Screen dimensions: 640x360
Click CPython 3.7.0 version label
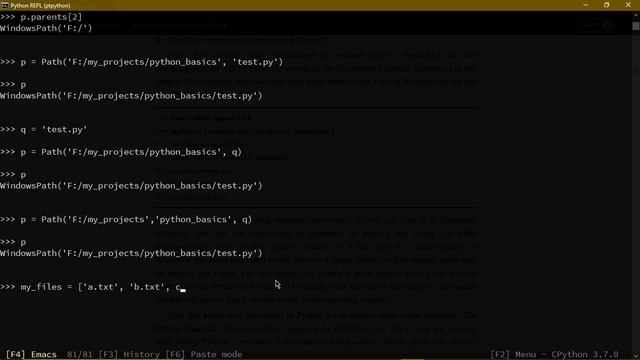pyautogui.click(x=584, y=354)
